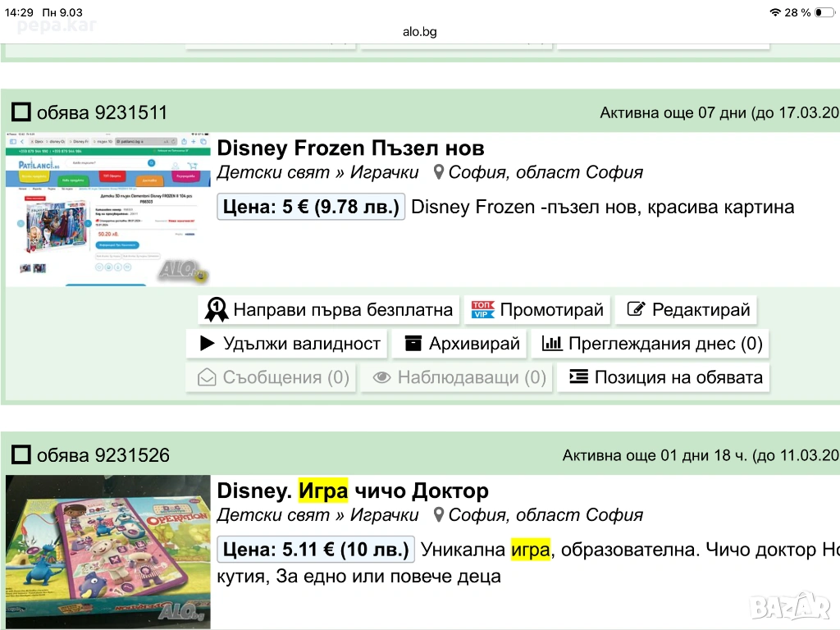Click the TOP VIP promote icon

click(482, 310)
